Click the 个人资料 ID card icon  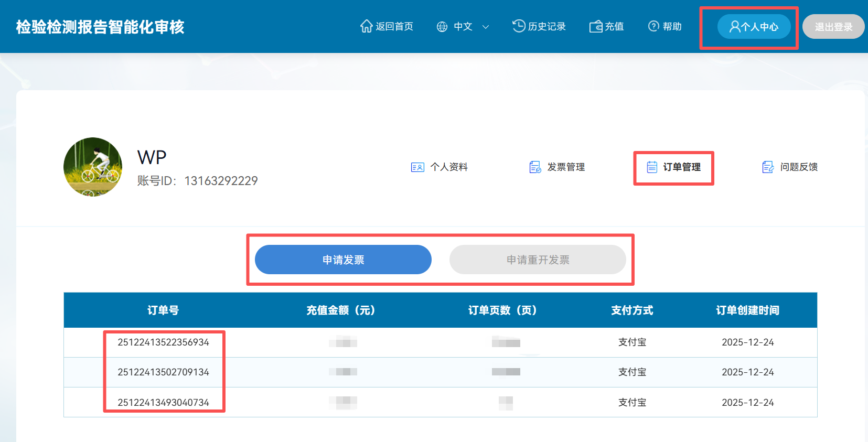tap(417, 167)
